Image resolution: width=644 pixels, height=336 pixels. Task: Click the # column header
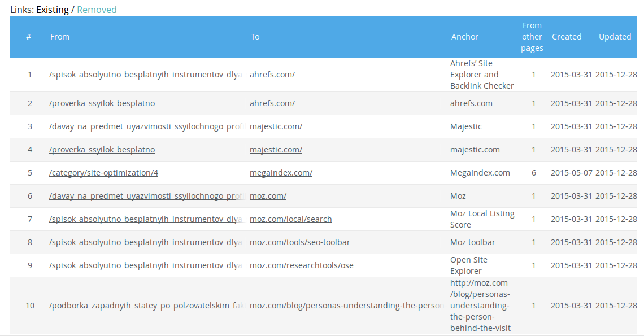coord(29,37)
